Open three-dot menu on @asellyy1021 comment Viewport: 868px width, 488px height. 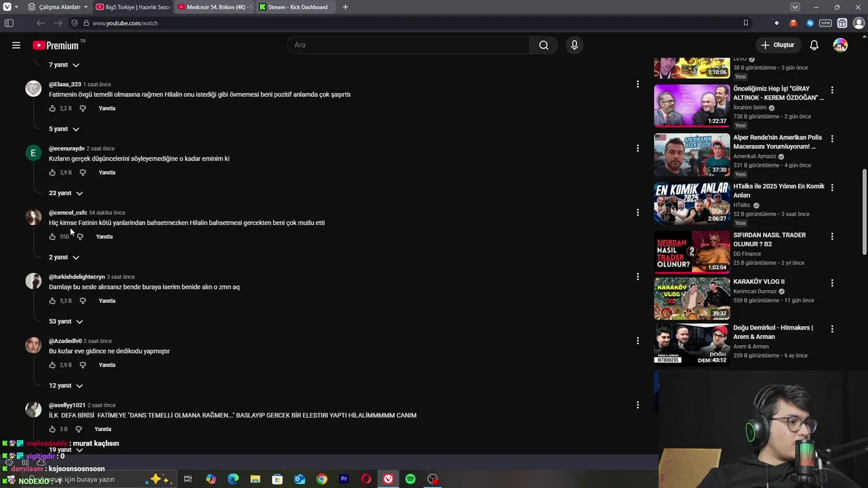(637, 405)
